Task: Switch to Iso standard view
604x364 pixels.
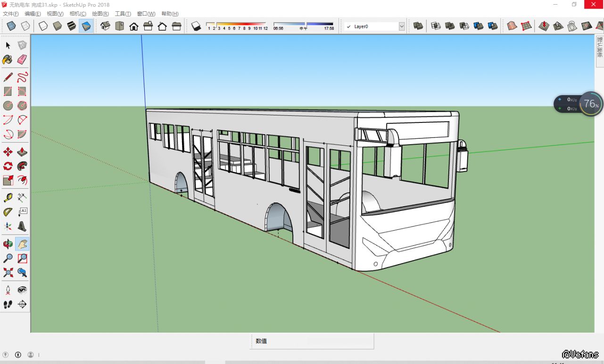Action: pyautogui.click(x=105, y=26)
